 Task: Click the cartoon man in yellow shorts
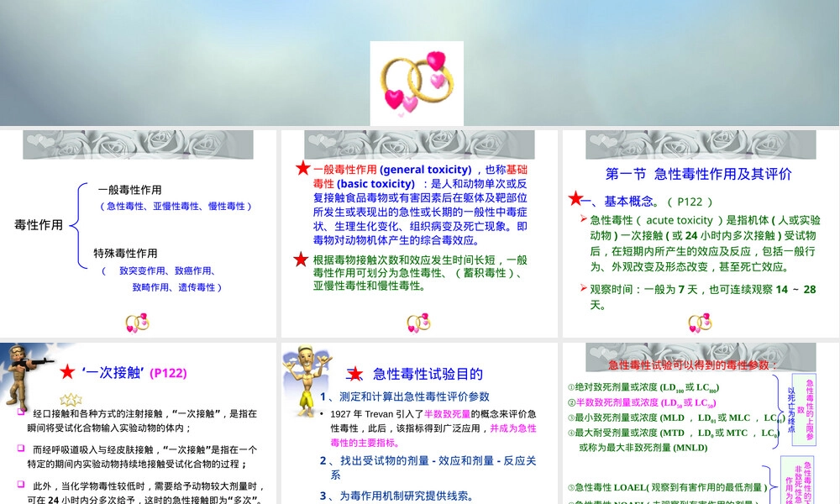click(x=307, y=381)
